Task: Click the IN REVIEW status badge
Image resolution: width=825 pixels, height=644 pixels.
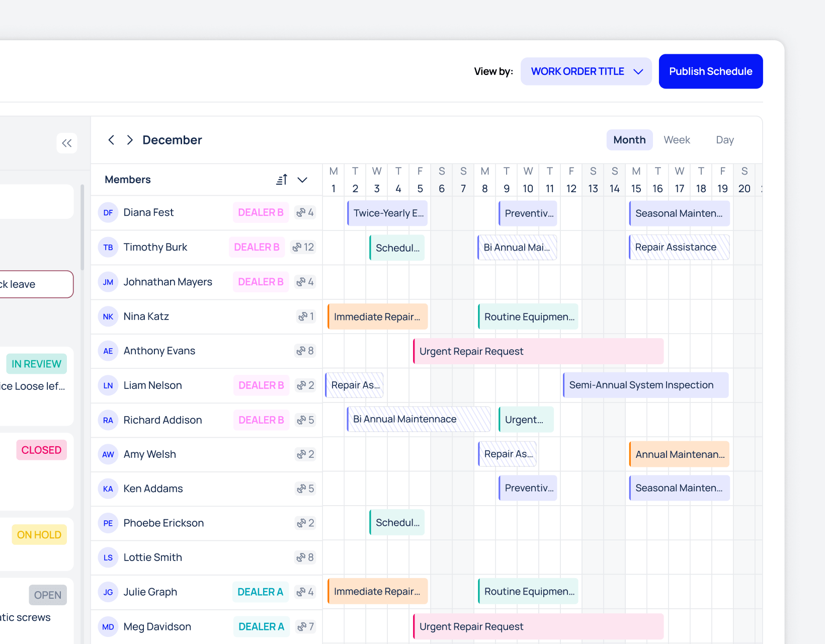Action: pos(36,364)
